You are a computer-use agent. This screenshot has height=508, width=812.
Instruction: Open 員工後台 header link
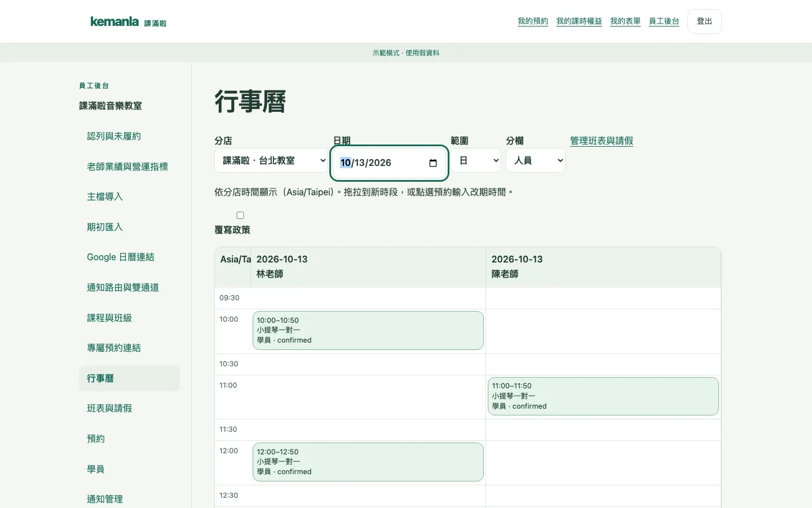(664, 21)
